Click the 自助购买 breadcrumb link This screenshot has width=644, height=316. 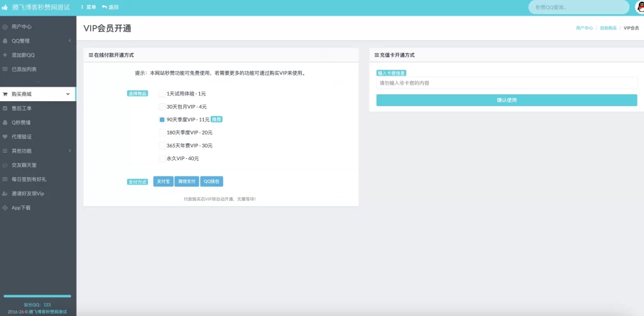pos(608,28)
